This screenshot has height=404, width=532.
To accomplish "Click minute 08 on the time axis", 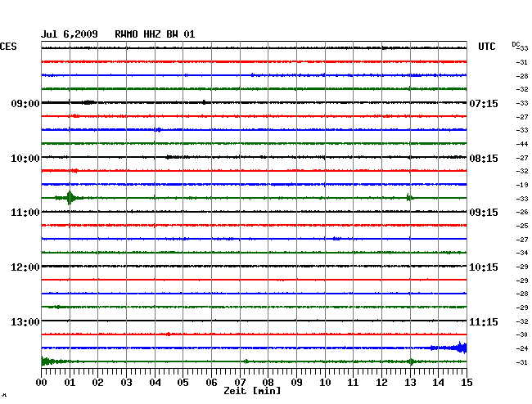I will tap(268, 383).
